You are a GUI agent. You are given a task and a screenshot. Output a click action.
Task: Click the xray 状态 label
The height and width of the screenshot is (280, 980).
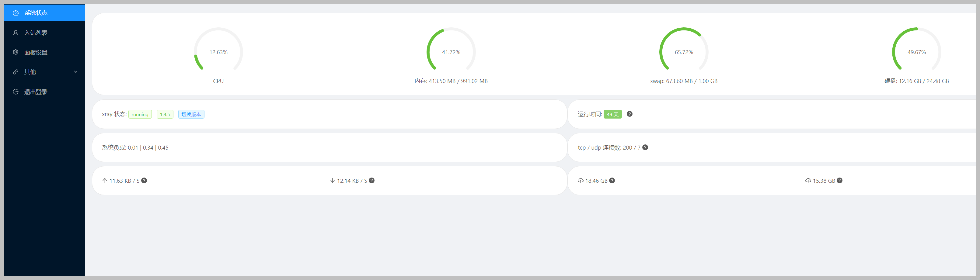pyautogui.click(x=114, y=114)
